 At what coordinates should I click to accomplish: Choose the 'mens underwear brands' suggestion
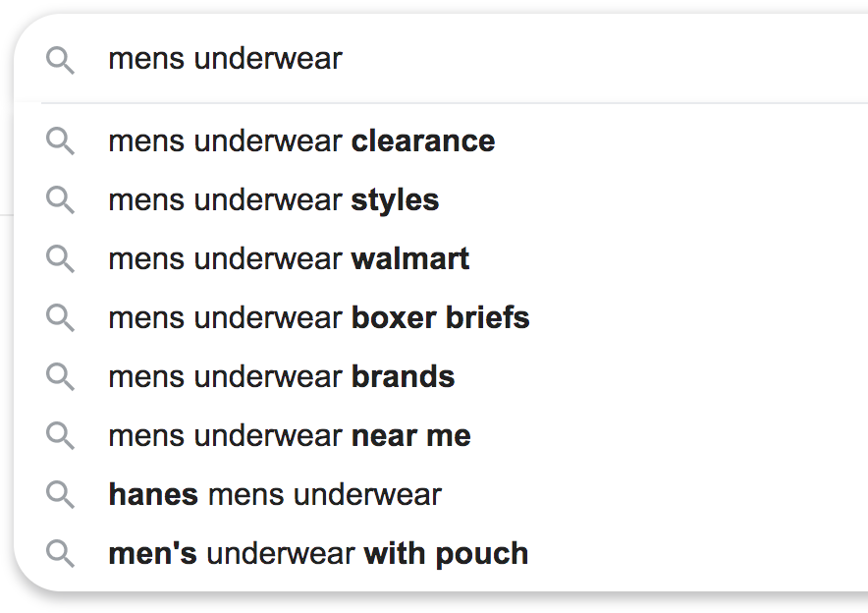pos(282,377)
